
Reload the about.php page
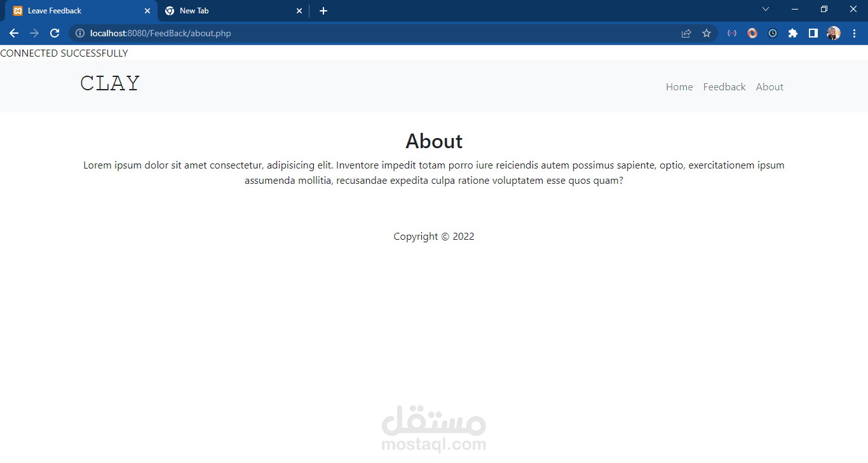pos(55,33)
